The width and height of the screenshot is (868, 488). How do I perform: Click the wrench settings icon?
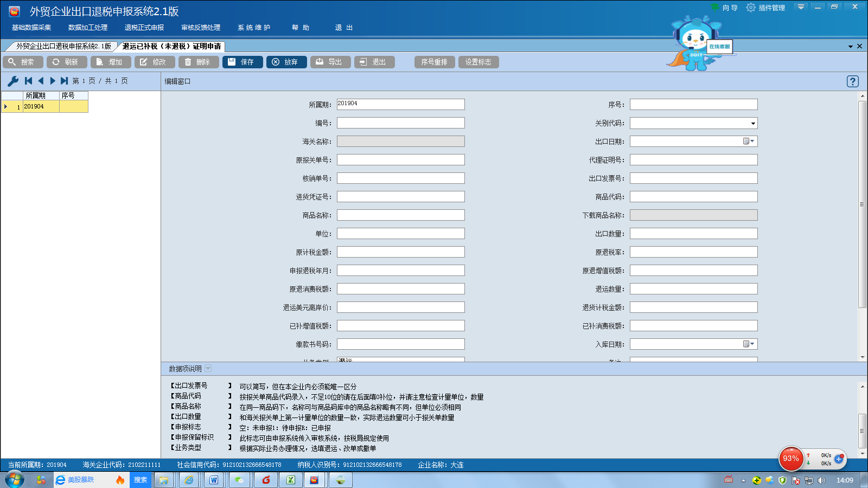pyautogui.click(x=13, y=81)
